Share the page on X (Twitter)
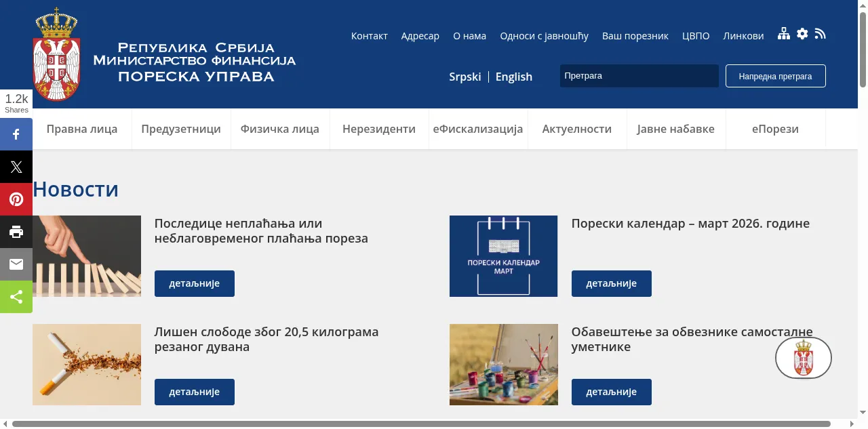868x429 pixels. click(x=16, y=167)
